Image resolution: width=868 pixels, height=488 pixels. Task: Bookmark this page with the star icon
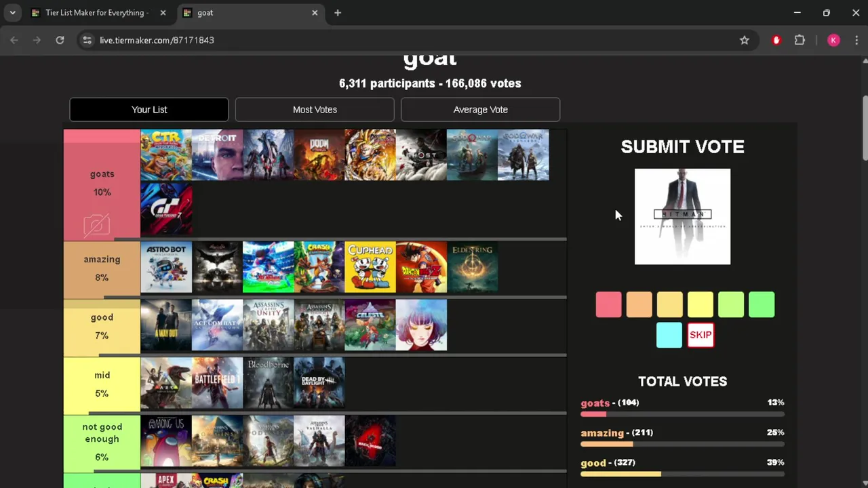click(745, 40)
